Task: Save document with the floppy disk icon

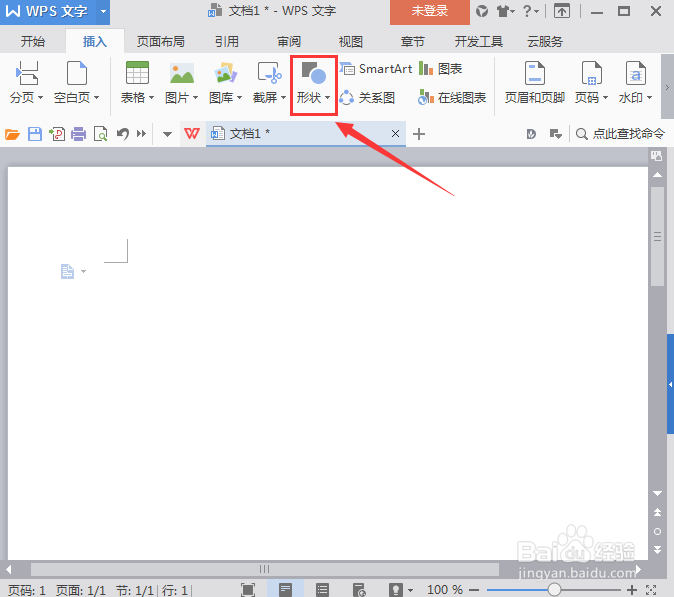Action: click(x=35, y=134)
